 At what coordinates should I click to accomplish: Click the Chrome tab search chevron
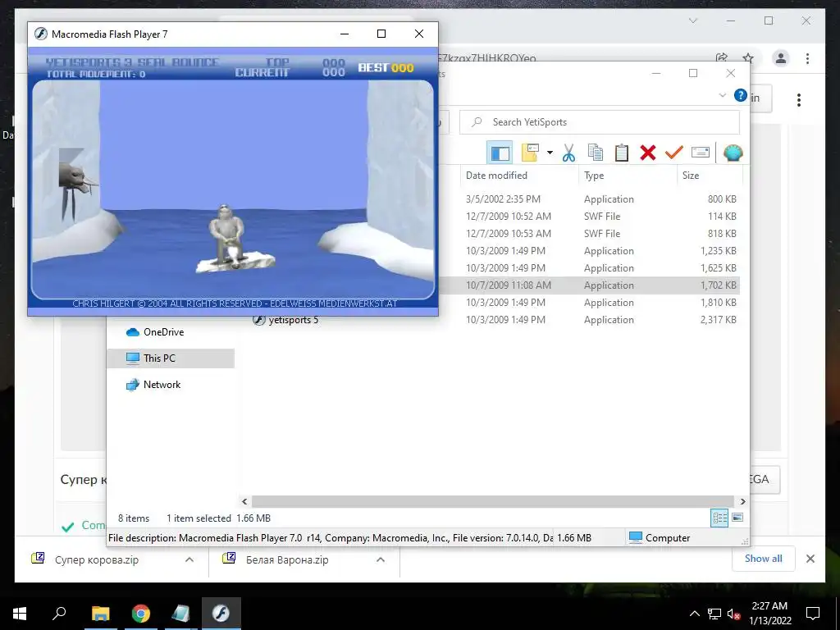click(x=692, y=21)
